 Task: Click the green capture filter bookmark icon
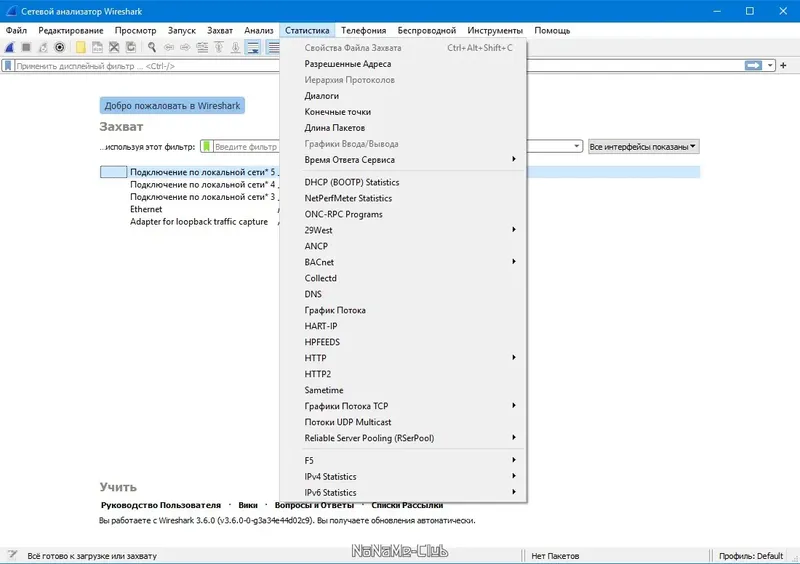[207, 146]
